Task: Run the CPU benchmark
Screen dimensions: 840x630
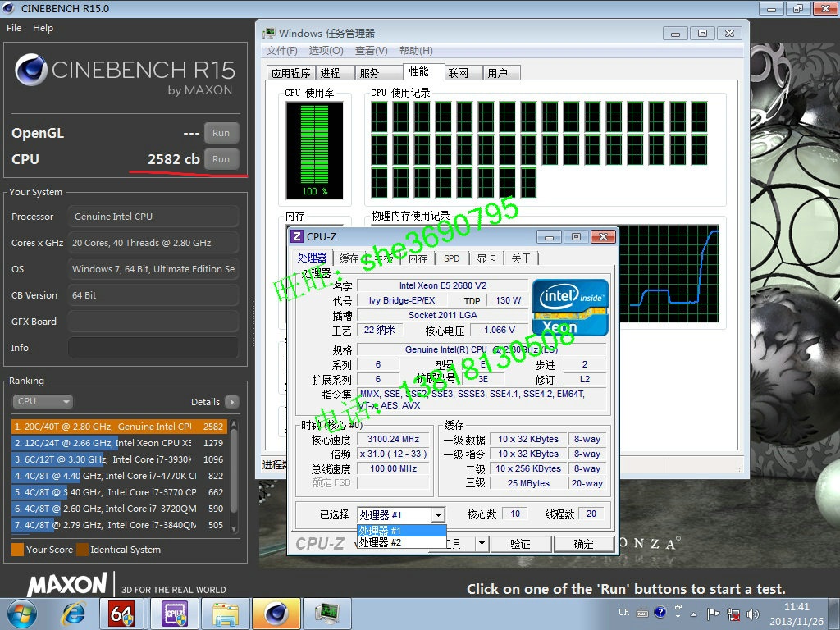Action: coord(221,159)
